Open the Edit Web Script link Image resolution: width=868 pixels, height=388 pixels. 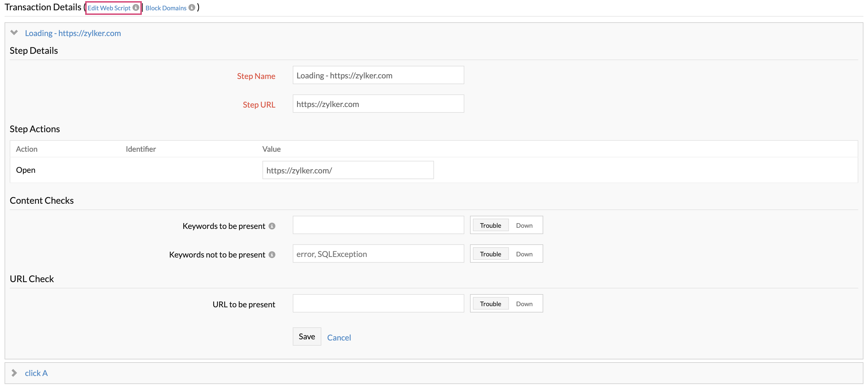[x=109, y=8]
